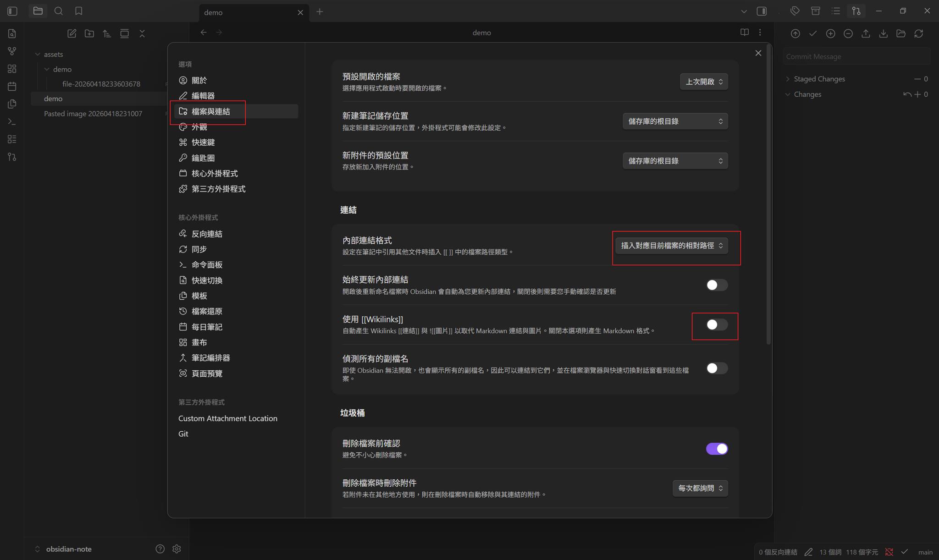Click the bookmarks icon in top bar
Image resolution: width=939 pixels, height=560 pixels.
(x=78, y=11)
